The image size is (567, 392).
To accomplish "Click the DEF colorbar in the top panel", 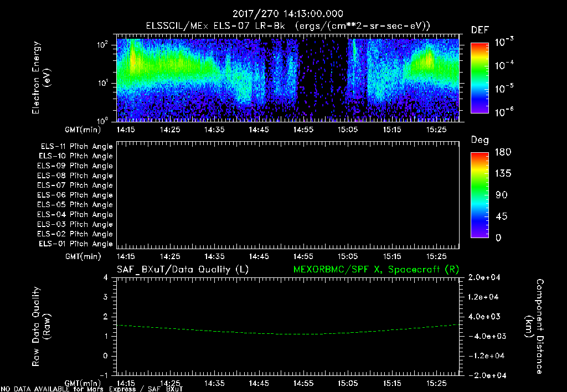I will pyautogui.click(x=480, y=78).
